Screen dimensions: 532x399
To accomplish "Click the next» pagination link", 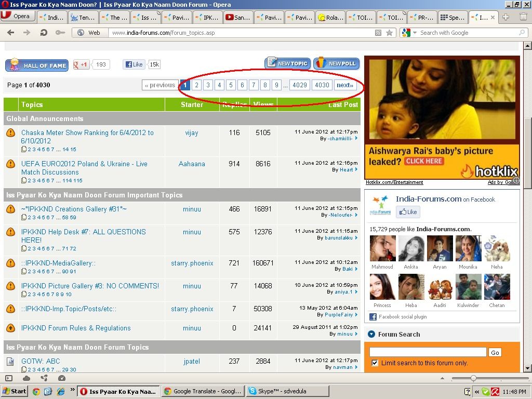I will [x=345, y=85].
